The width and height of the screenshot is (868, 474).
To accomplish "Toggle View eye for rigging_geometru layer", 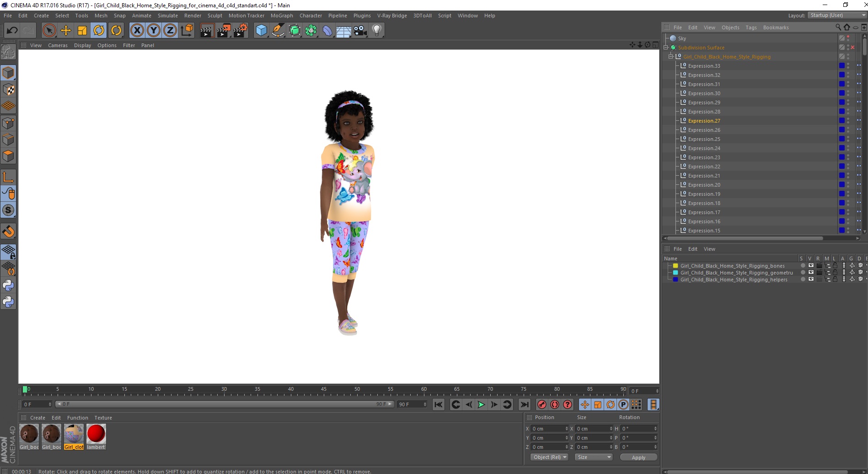I will click(811, 273).
